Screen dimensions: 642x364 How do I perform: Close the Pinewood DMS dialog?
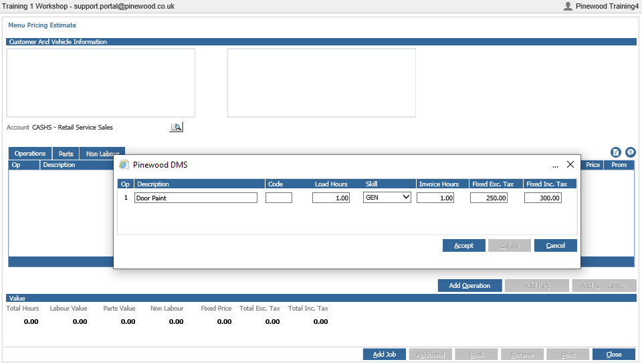(570, 164)
